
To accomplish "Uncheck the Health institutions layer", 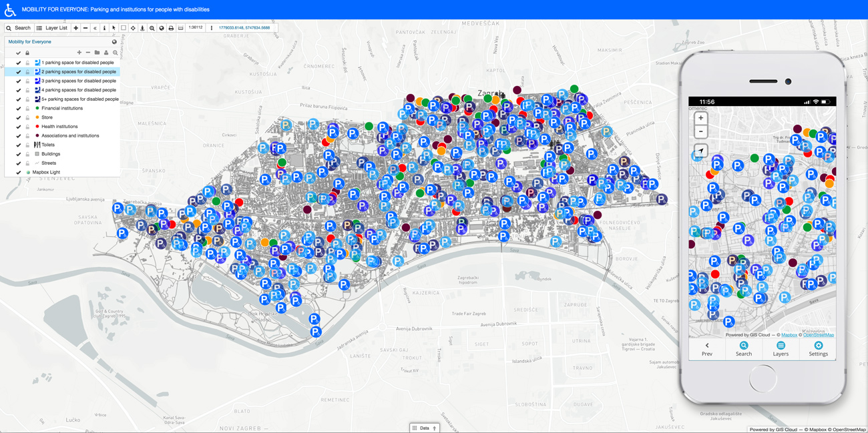I will (18, 126).
